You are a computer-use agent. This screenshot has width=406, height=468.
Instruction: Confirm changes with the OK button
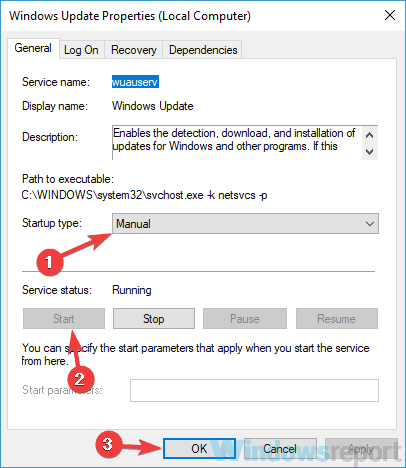[x=199, y=448]
